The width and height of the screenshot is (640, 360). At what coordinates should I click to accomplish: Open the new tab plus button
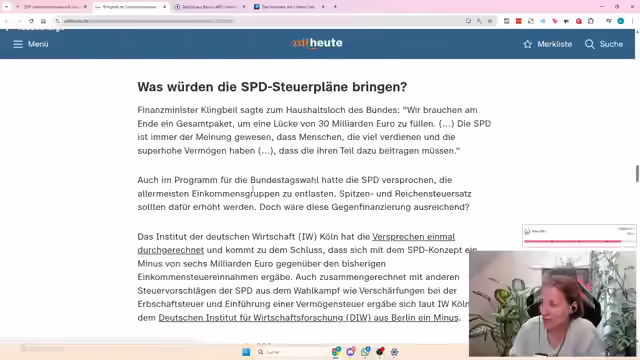point(335,7)
